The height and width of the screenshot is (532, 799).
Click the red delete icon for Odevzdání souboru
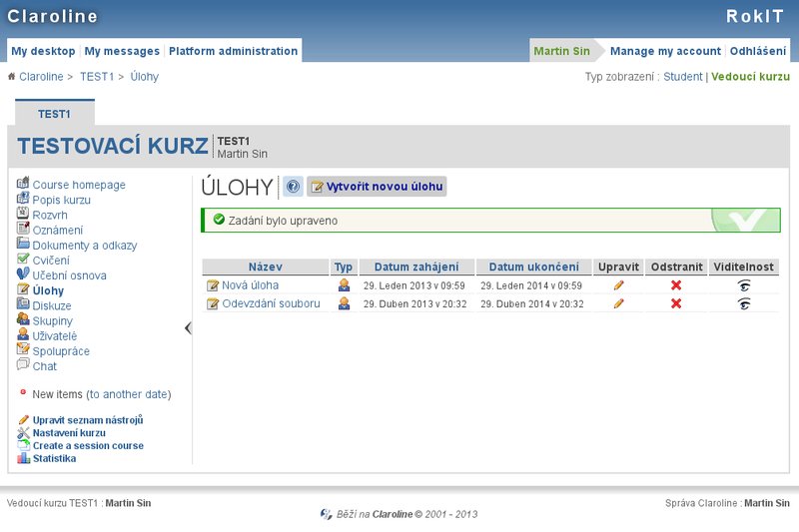point(676,303)
